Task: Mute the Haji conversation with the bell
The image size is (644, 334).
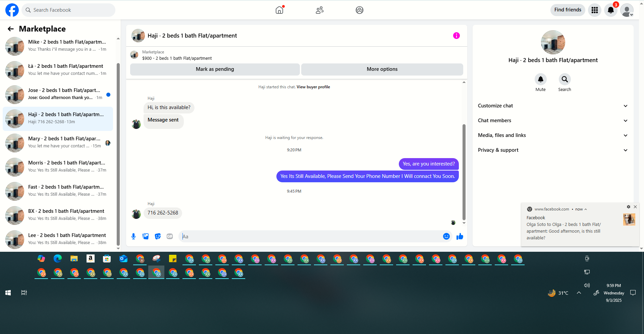Action: [541, 79]
